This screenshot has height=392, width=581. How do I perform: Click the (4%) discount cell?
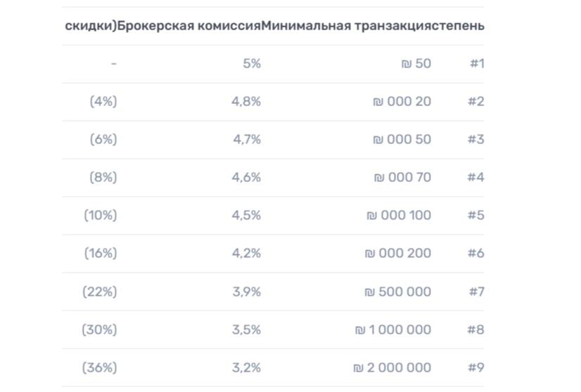pos(103,102)
